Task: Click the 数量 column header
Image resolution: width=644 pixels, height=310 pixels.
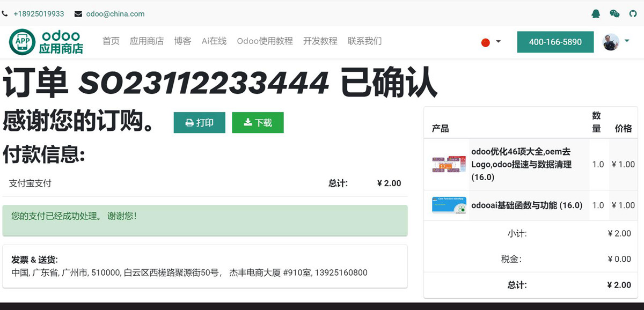Action: [596, 122]
